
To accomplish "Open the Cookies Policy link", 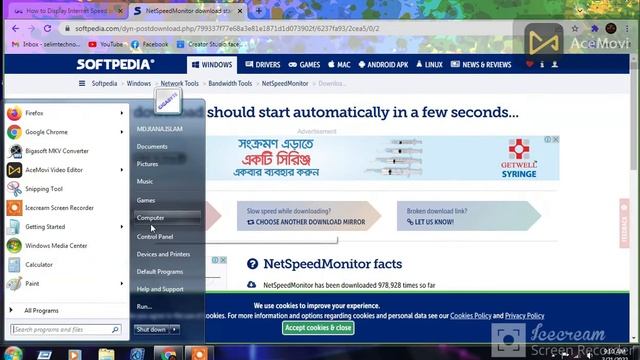I will pos(471,316).
